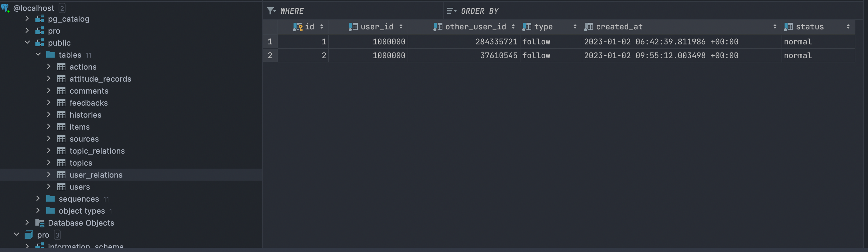Screen dimensions: 868x252
Task: Click the public schema icon
Action: coord(40,43)
